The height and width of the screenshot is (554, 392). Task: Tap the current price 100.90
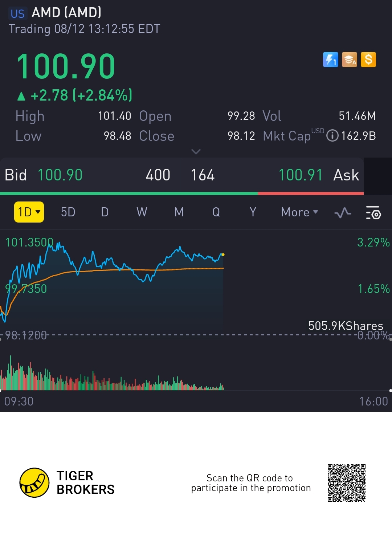coord(66,66)
